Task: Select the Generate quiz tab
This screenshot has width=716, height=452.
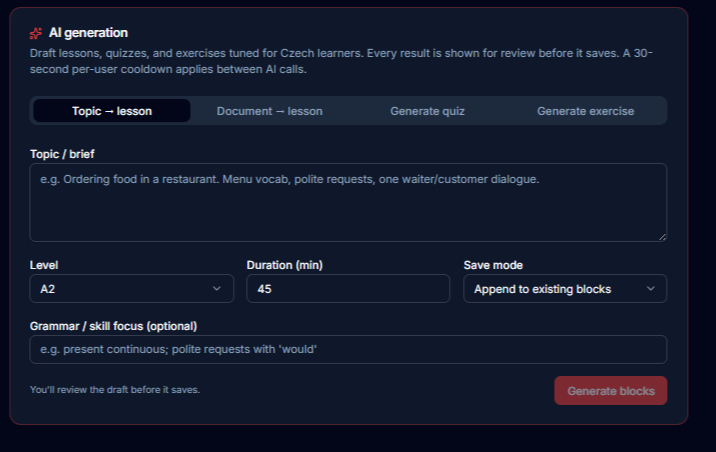Action: 427,111
